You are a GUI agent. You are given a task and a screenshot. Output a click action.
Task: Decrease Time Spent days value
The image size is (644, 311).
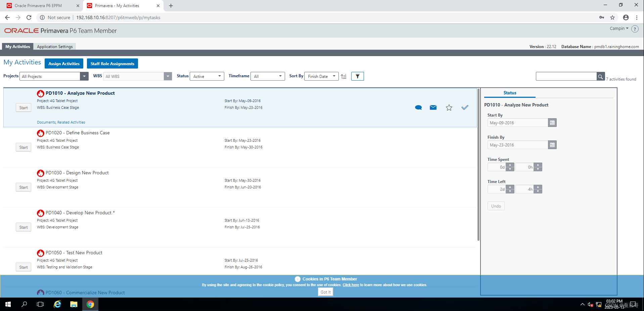510,169
